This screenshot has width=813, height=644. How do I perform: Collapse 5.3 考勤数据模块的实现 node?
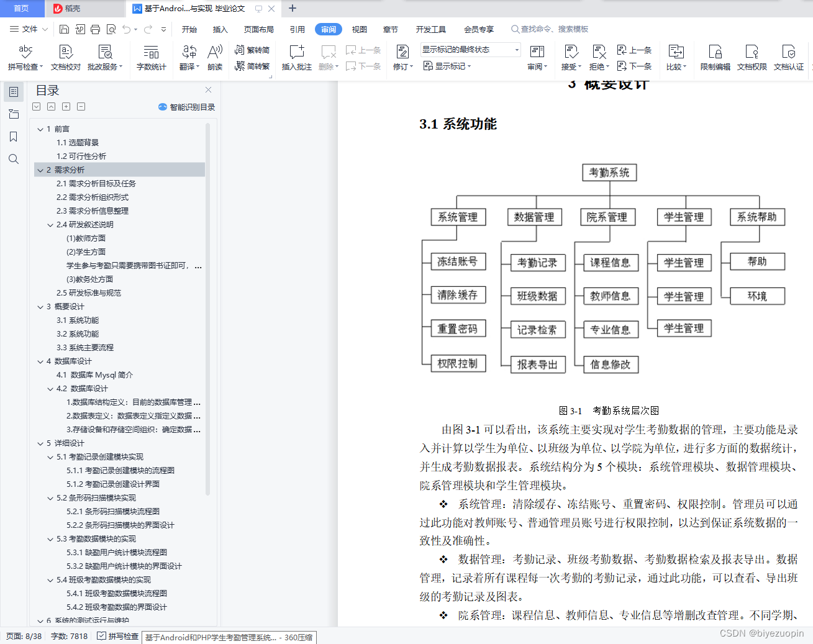point(50,539)
